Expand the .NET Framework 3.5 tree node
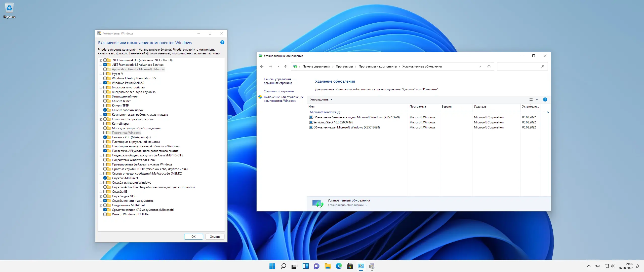Image resolution: width=644 pixels, height=272 pixels. pos(101,60)
